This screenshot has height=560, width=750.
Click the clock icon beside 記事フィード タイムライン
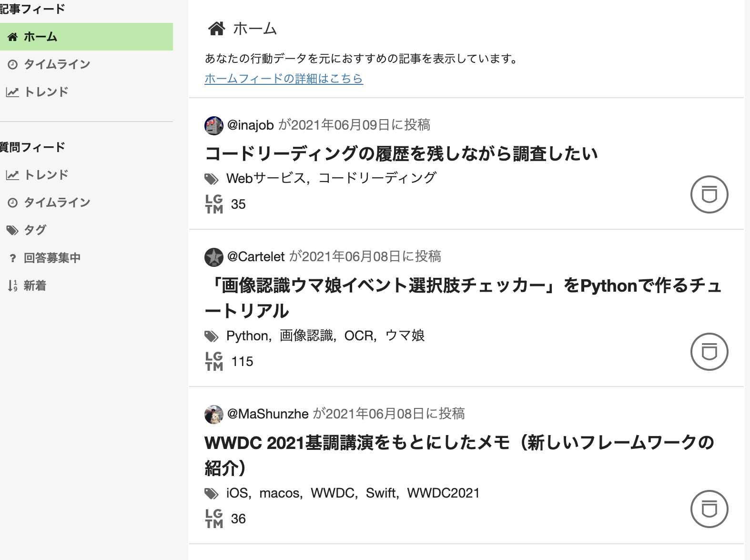[13, 64]
